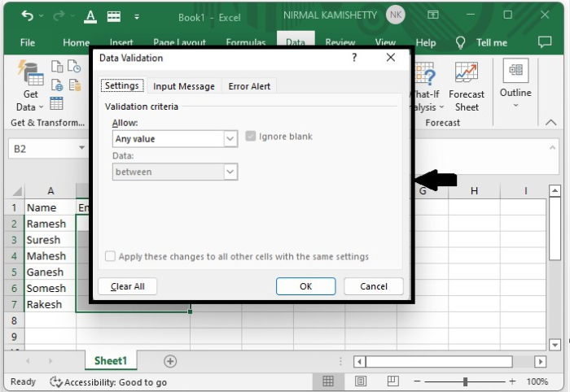Click the Forecast Sheet icon
Image resolution: width=570 pixels, height=392 pixels.
pyautogui.click(x=467, y=72)
